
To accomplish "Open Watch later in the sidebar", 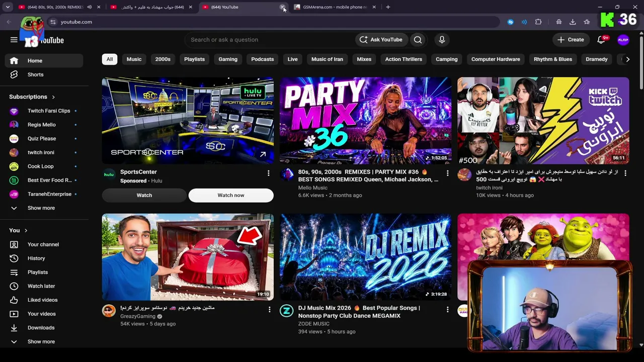I will (x=44, y=286).
